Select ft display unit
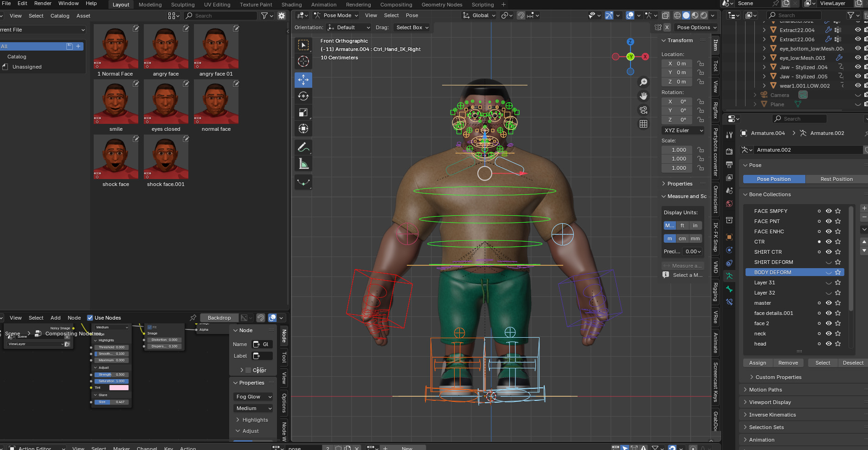The height and width of the screenshot is (450, 868). point(682,225)
